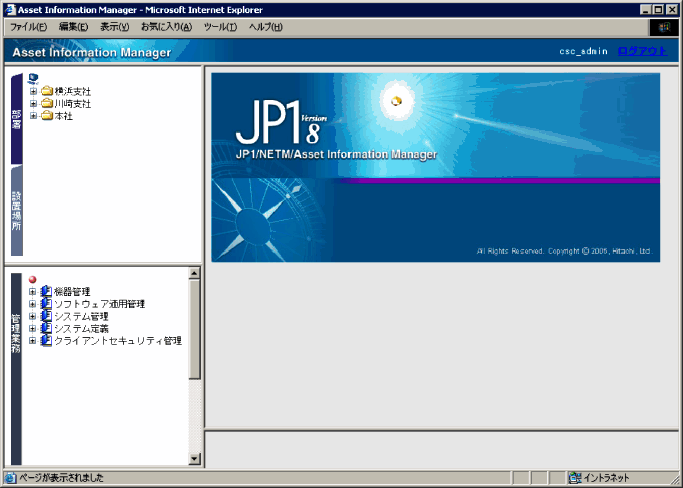683x488 pixels.
Task: Select the システム管理 tree label
Action: click(81, 316)
